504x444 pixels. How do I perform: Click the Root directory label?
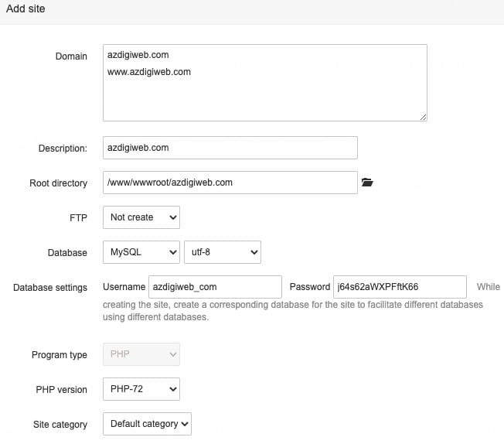(59, 183)
